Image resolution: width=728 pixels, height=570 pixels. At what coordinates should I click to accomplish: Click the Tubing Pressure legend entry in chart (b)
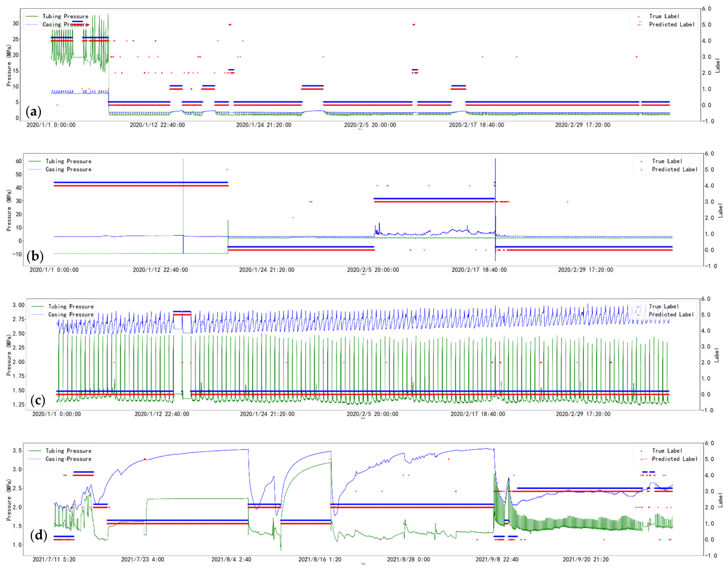[60, 161]
